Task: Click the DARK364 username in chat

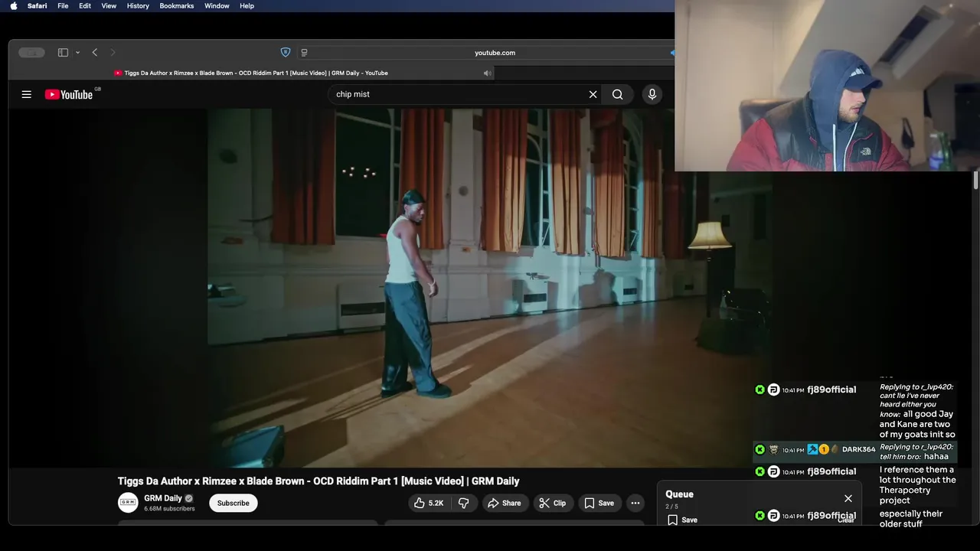Action: pos(858,449)
